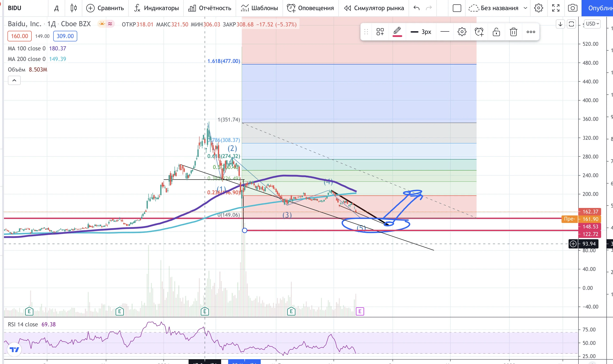Select the 1(351.74) Fibonacci level label
The height and width of the screenshot is (364, 613).
tap(229, 120)
